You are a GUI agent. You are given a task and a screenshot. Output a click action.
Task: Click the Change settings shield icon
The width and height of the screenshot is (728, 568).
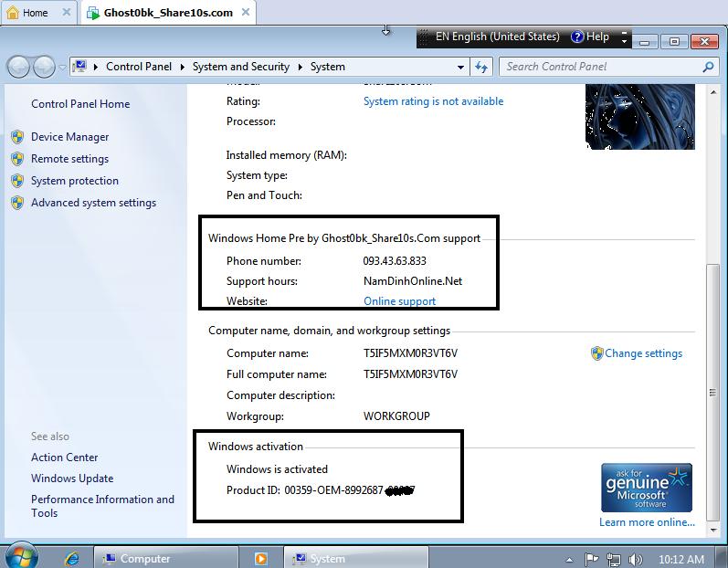596,353
